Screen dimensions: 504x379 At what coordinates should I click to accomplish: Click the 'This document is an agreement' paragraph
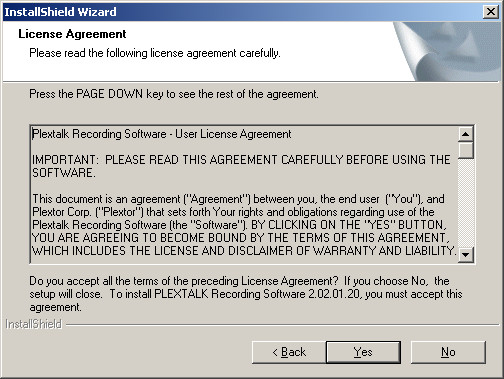(244, 225)
